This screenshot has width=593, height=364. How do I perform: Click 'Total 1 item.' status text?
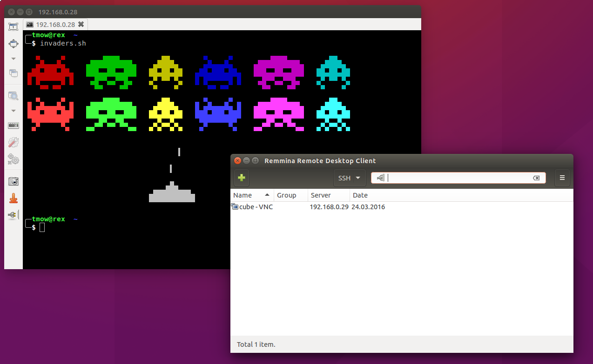pyautogui.click(x=256, y=344)
